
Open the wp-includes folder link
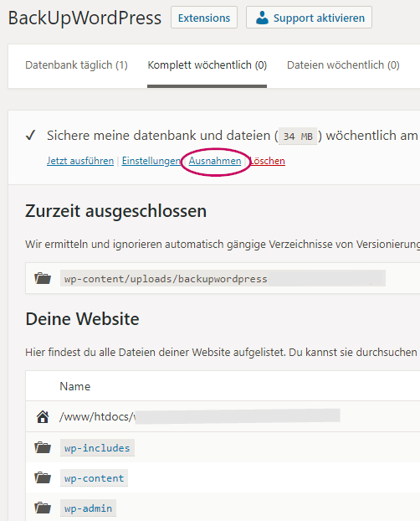coord(97,448)
